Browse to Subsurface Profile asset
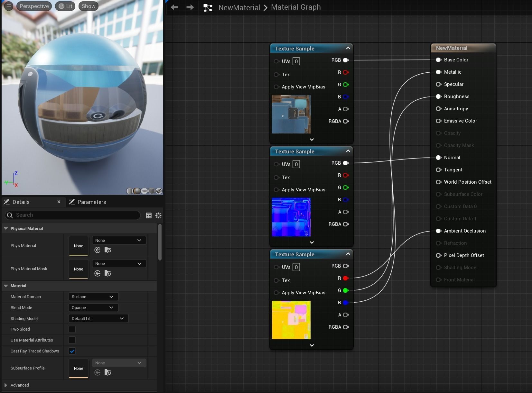This screenshot has width=532, height=393. [x=108, y=372]
